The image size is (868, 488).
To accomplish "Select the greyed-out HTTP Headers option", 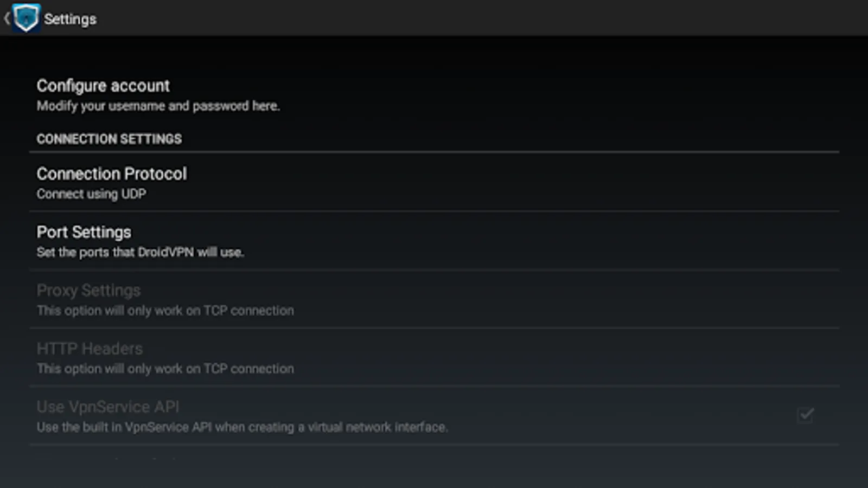I will [90, 349].
